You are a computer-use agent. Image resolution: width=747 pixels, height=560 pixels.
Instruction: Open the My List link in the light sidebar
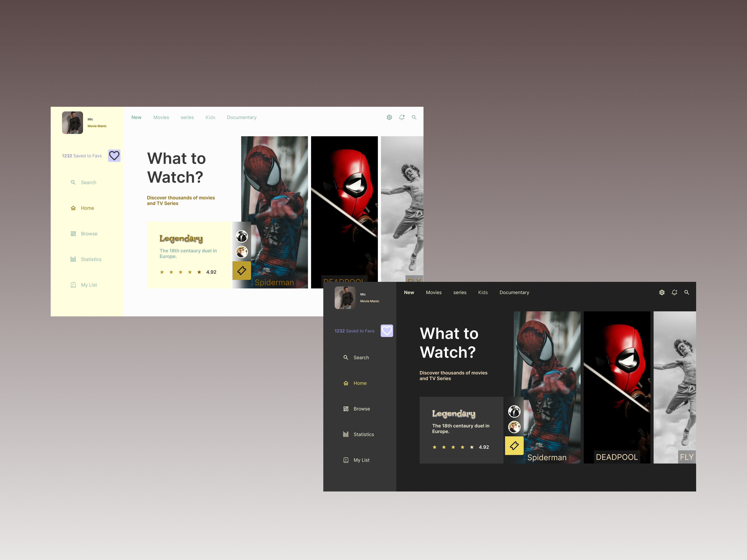point(89,285)
